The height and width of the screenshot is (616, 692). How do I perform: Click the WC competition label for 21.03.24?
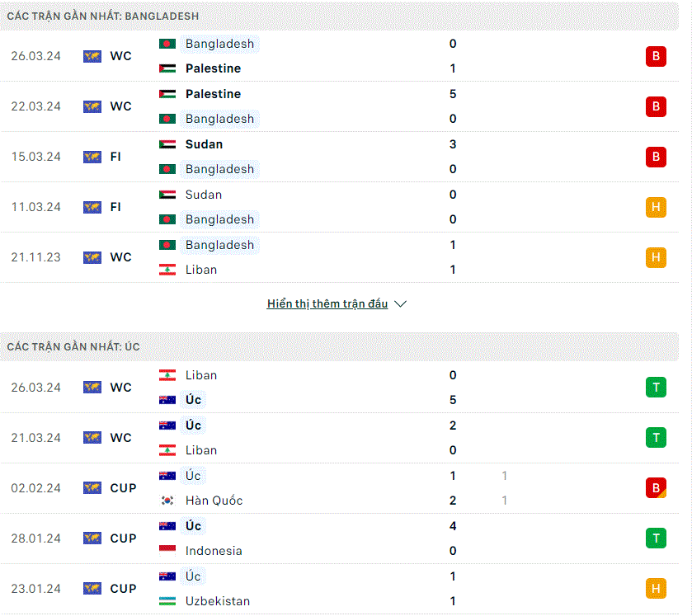pos(121,438)
